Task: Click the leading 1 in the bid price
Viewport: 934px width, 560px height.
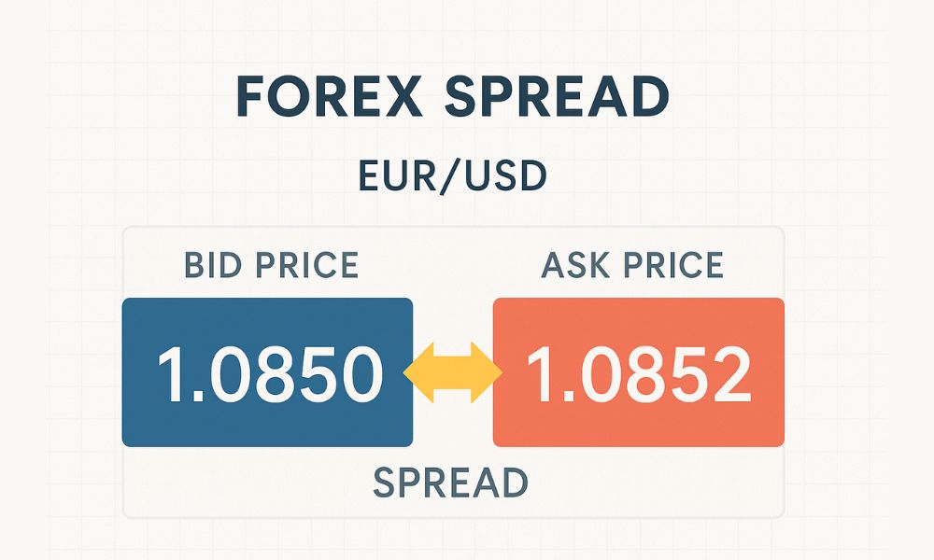Action: click(171, 373)
